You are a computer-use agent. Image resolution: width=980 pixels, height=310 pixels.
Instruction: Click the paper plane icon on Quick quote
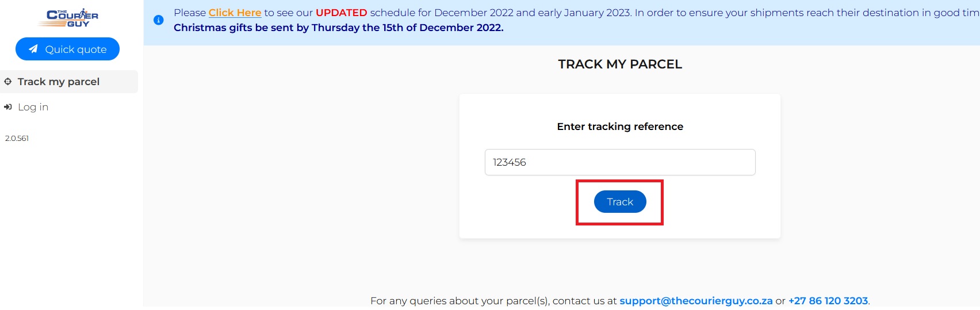[x=33, y=49]
